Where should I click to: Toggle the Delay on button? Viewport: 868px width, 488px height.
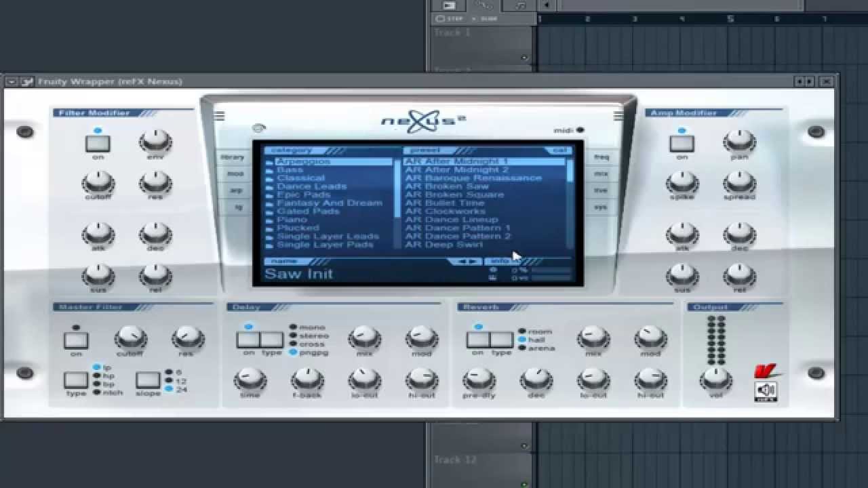(x=248, y=340)
